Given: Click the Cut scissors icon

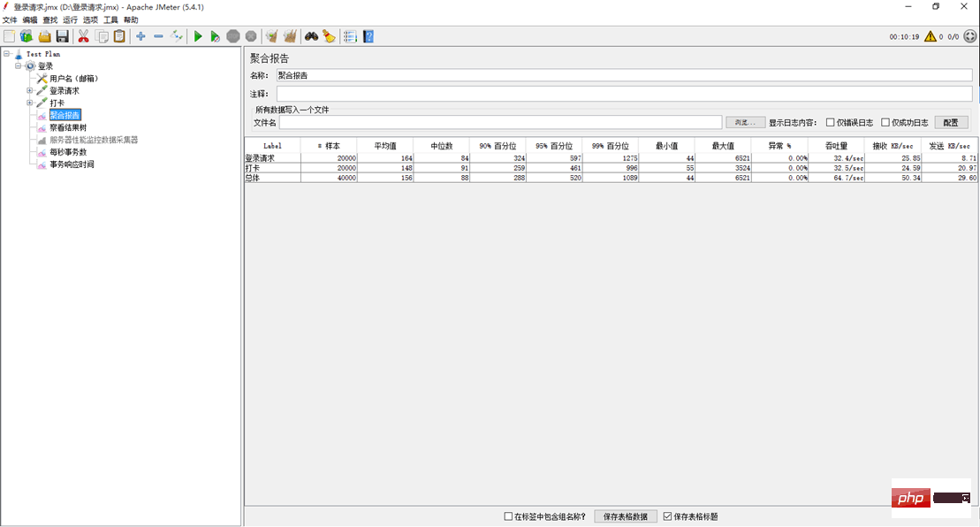Looking at the screenshot, I should 82,35.
